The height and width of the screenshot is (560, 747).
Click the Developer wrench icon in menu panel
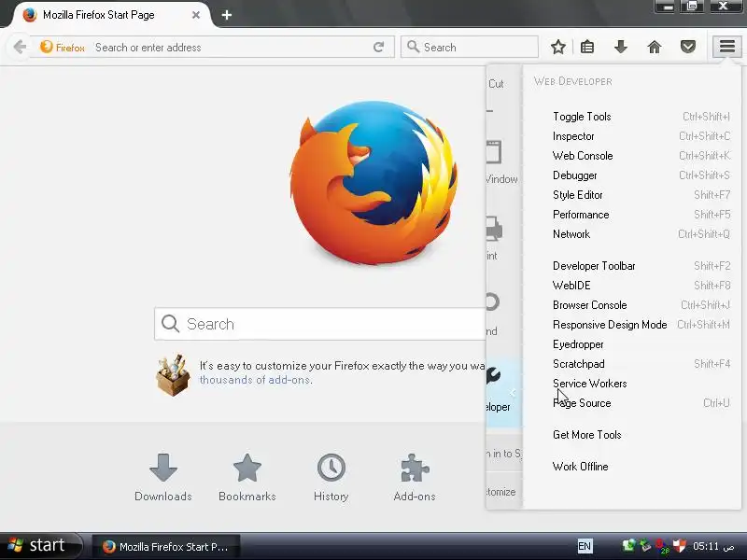pos(494,376)
